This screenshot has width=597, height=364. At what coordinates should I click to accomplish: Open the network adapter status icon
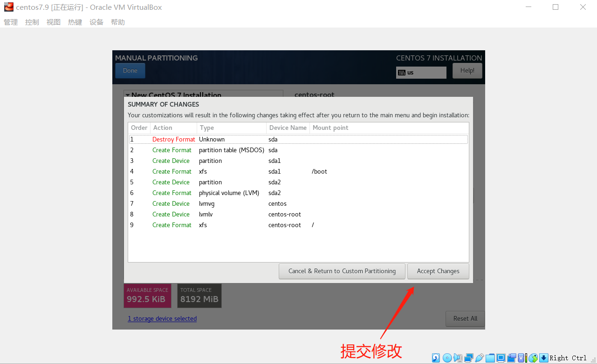469,358
